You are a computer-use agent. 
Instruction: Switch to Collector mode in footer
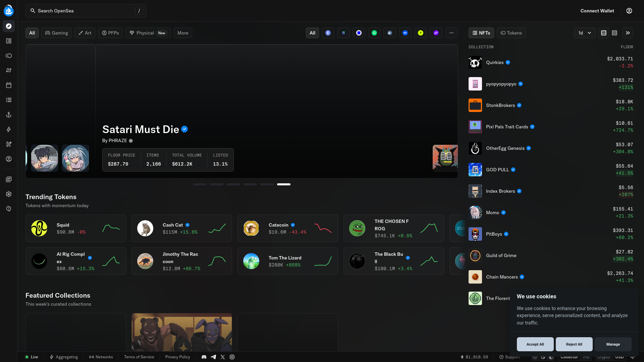point(569,357)
